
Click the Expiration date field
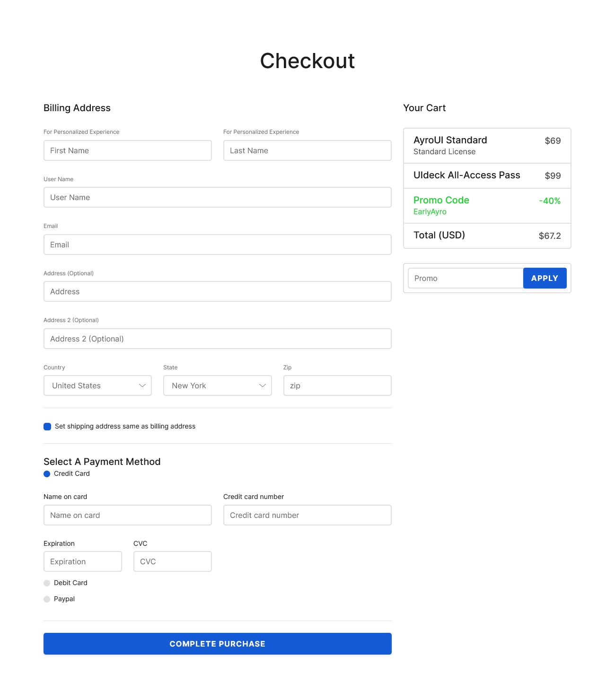click(x=82, y=561)
